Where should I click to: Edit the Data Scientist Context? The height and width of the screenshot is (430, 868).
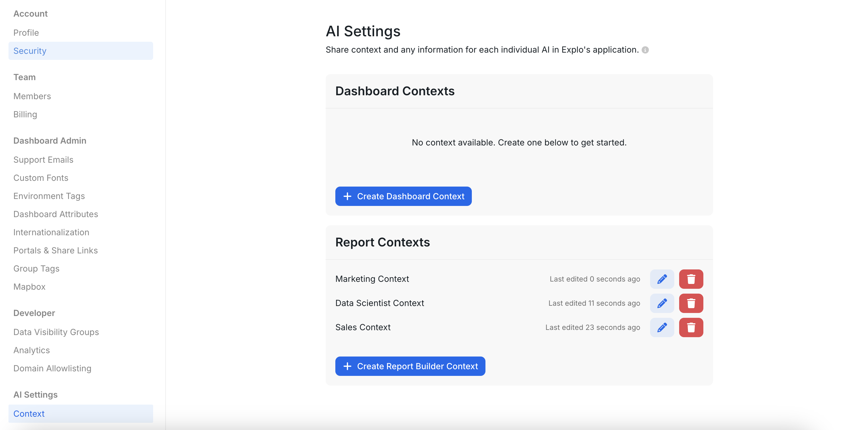click(662, 303)
